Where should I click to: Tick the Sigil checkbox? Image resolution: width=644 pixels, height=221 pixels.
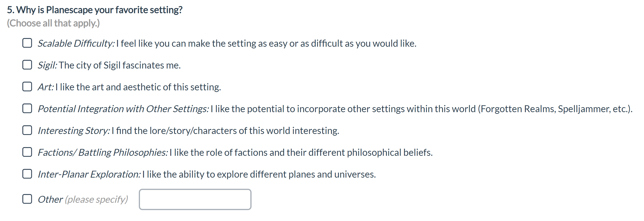[27, 65]
